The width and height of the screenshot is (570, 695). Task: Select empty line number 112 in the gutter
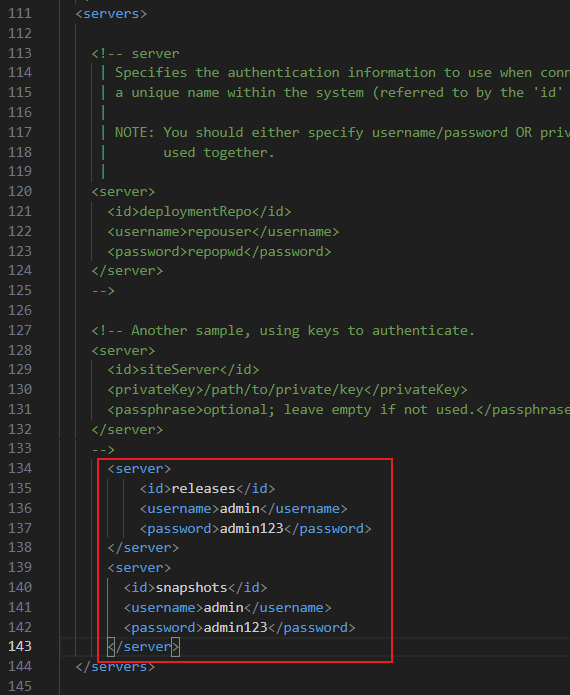pos(20,34)
